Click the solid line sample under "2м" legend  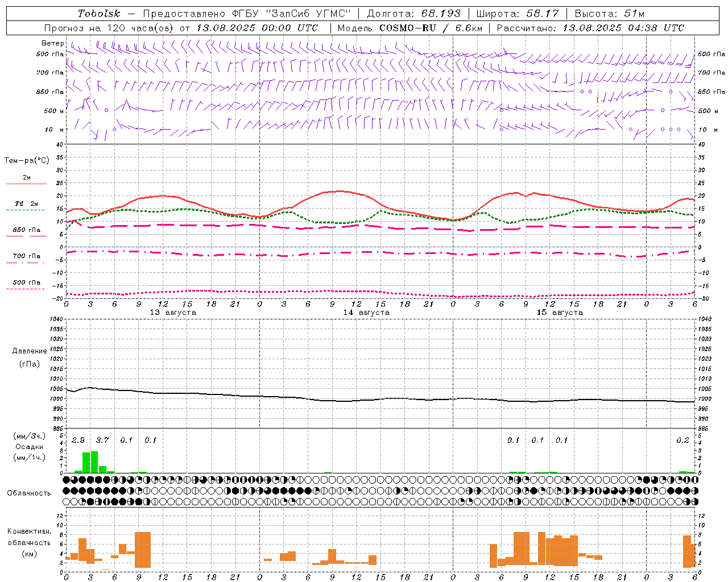point(26,184)
